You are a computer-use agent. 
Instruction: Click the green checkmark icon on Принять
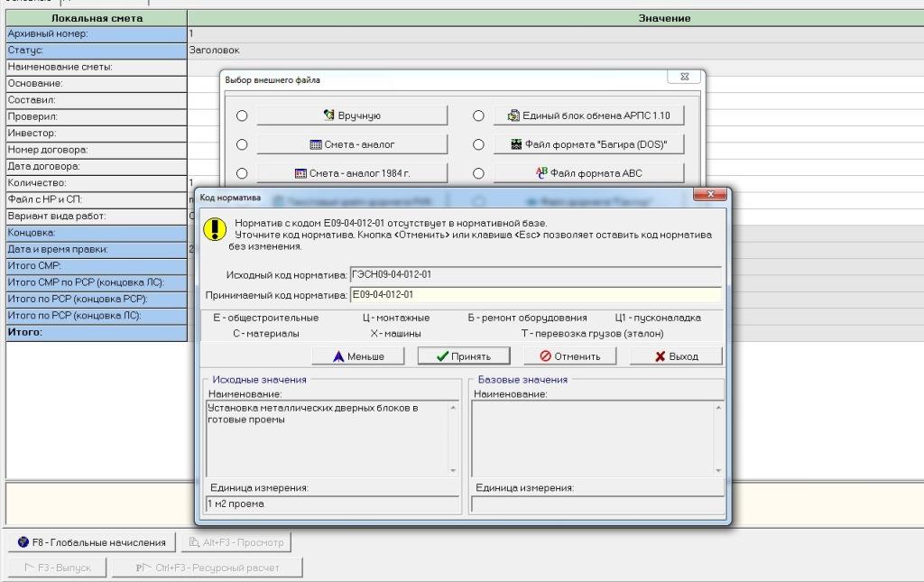click(442, 356)
